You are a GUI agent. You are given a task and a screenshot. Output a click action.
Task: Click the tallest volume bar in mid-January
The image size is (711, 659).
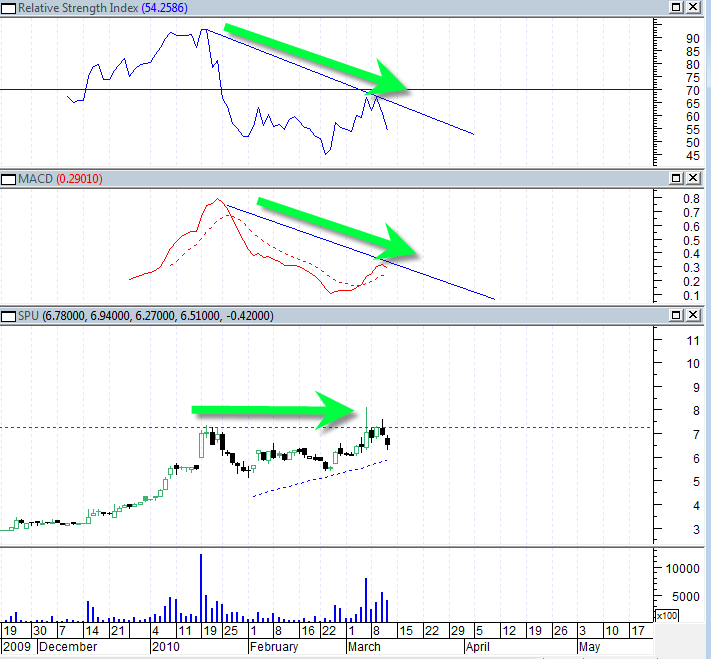(x=201, y=588)
